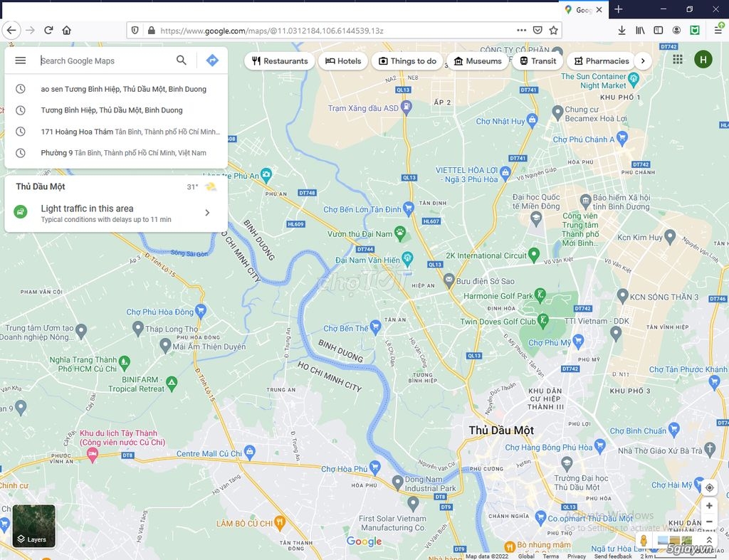Open a new browser tab

619,9
